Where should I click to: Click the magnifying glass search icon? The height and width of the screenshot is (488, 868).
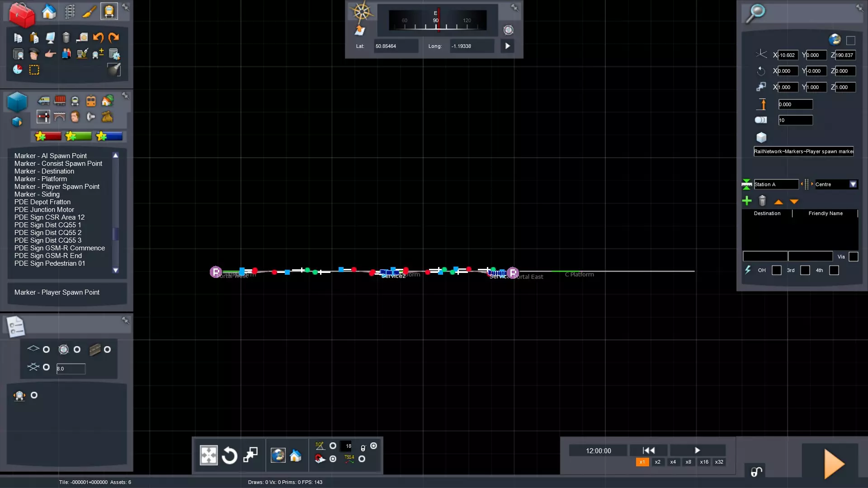[x=755, y=13]
